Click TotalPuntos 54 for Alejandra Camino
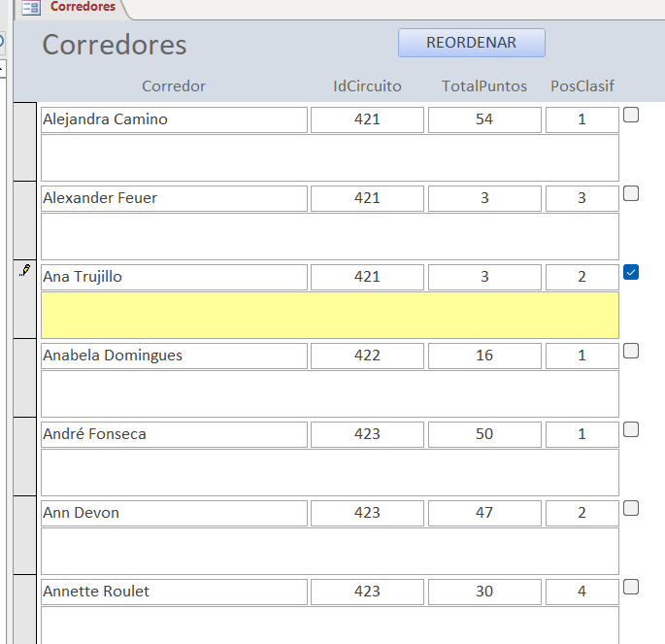This screenshot has height=644, width=665. (484, 119)
